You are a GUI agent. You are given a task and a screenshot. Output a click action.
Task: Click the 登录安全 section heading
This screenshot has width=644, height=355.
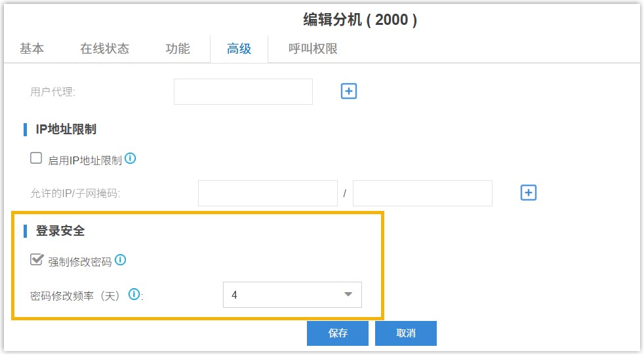60,231
